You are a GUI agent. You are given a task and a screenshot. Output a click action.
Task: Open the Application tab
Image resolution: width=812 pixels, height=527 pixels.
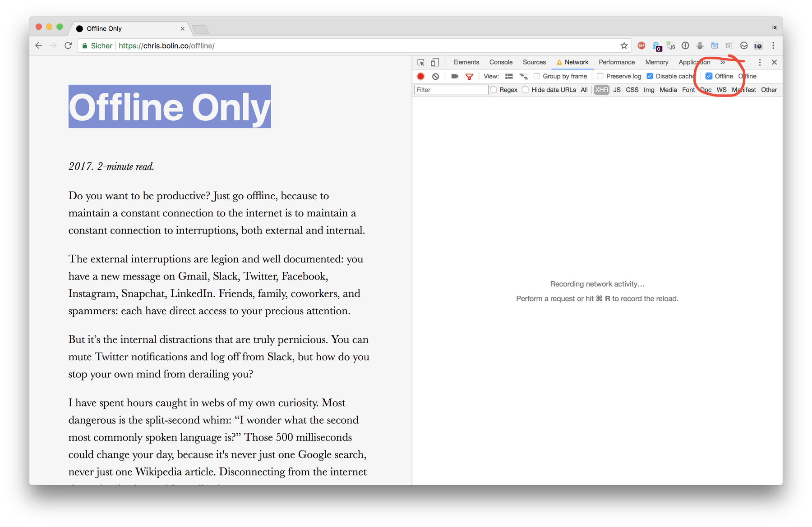694,62
